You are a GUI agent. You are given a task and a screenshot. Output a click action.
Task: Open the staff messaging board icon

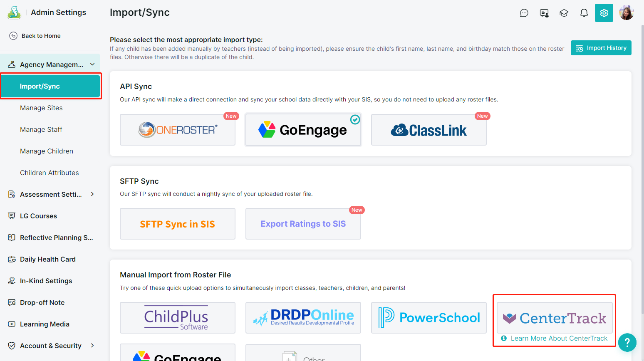click(544, 13)
